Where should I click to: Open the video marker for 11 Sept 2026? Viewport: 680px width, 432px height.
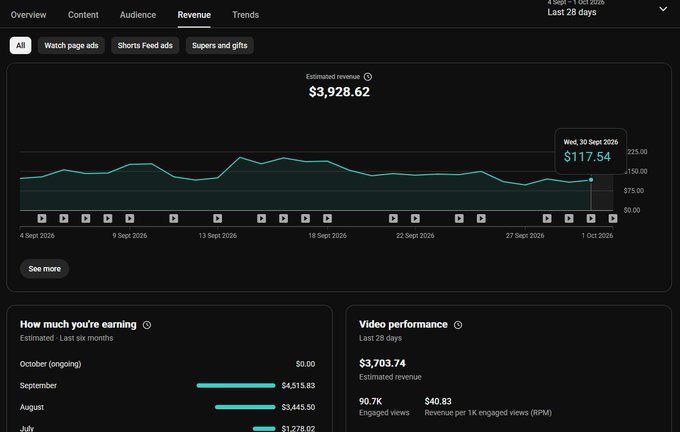tap(173, 218)
